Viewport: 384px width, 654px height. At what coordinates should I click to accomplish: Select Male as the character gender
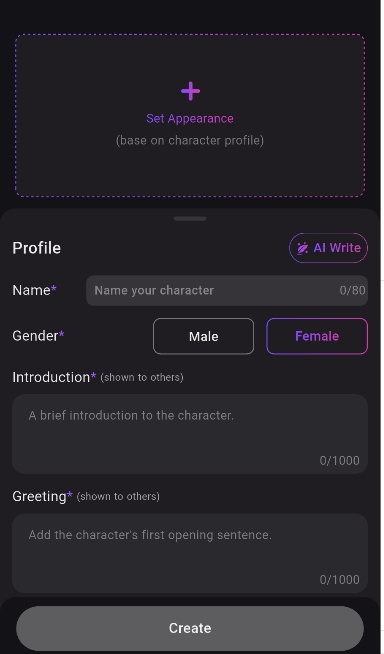(x=203, y=336)
